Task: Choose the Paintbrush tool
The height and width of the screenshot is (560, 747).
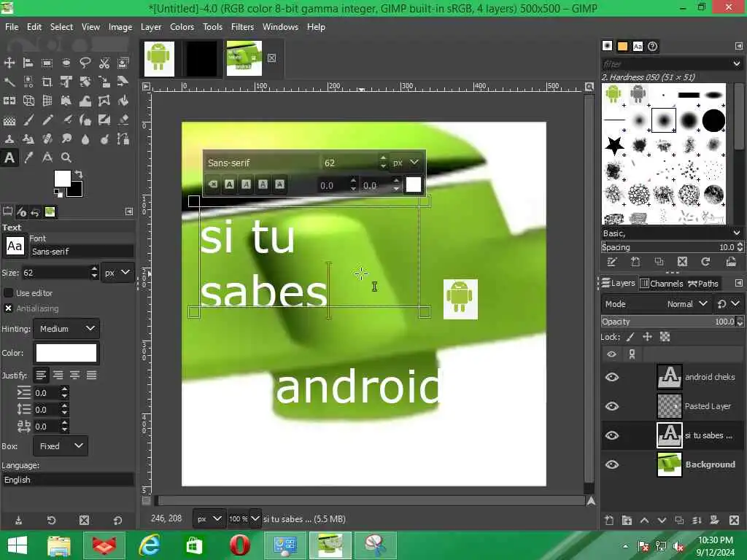Action: 28,120
